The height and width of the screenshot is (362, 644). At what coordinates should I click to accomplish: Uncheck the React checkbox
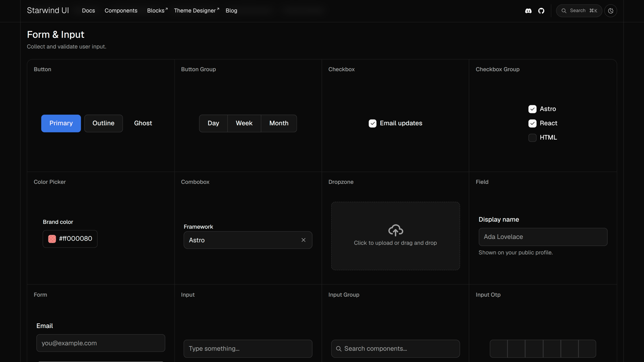pos(533,123)
